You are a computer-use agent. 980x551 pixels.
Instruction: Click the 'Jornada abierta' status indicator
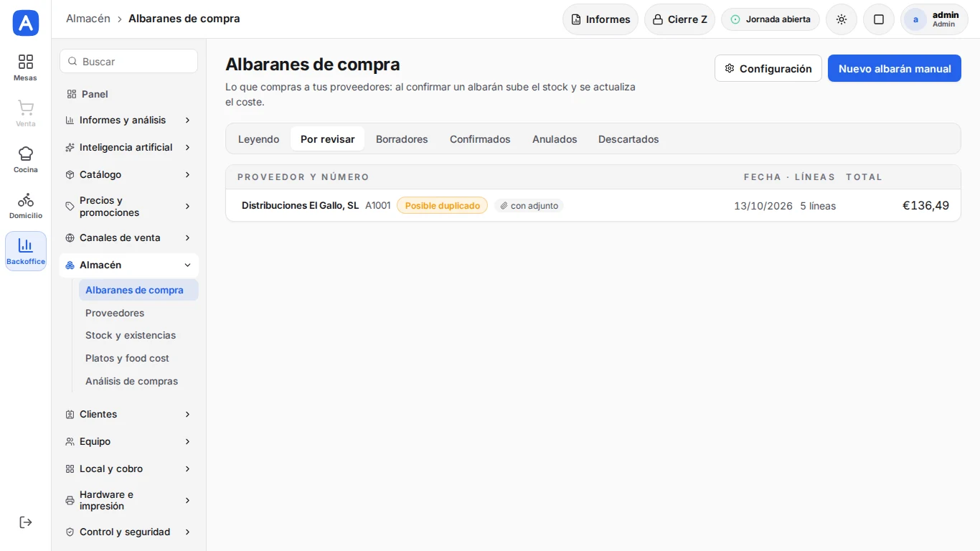coord(771,19)
